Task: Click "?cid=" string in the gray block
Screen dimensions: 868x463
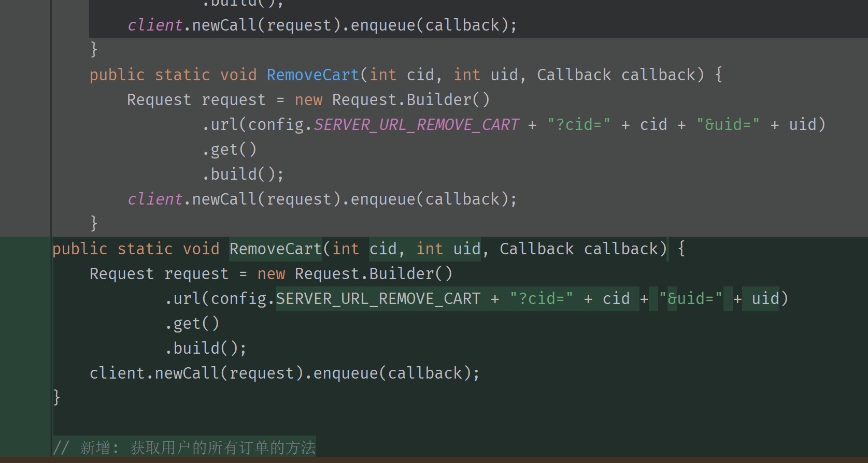Action: 579,125
